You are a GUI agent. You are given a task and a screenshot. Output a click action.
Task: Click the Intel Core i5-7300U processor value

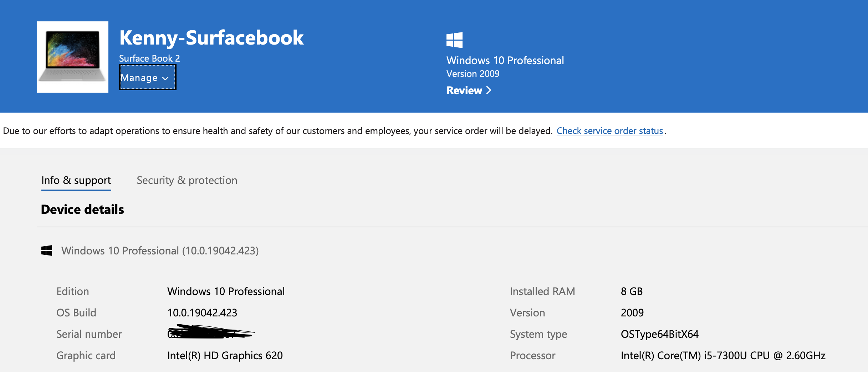tap(723, 356)
